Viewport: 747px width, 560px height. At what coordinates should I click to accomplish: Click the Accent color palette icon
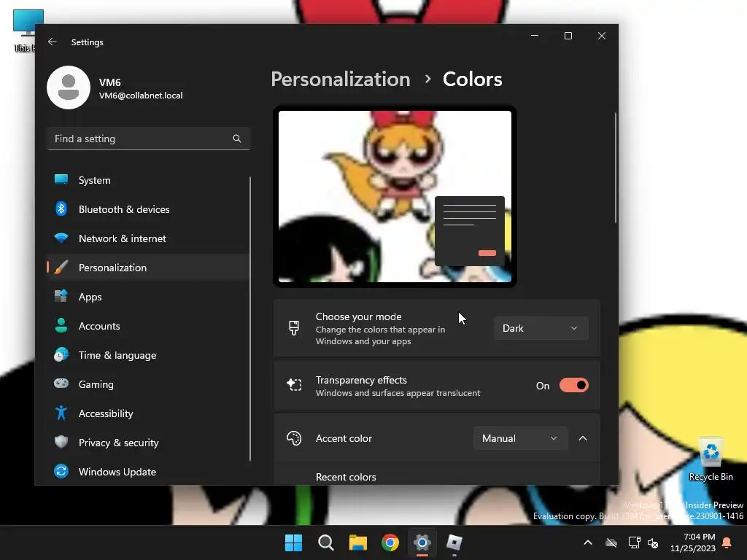coord(294,438)
